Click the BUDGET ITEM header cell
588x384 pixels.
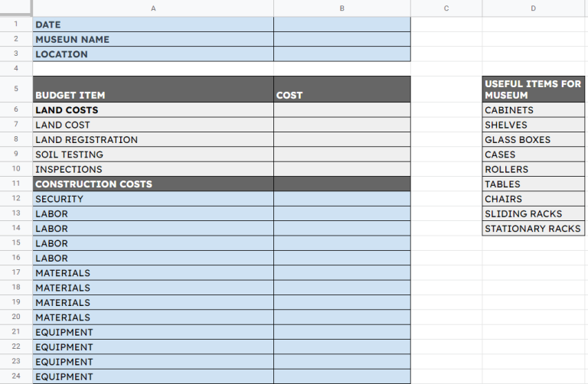point(153,89)
